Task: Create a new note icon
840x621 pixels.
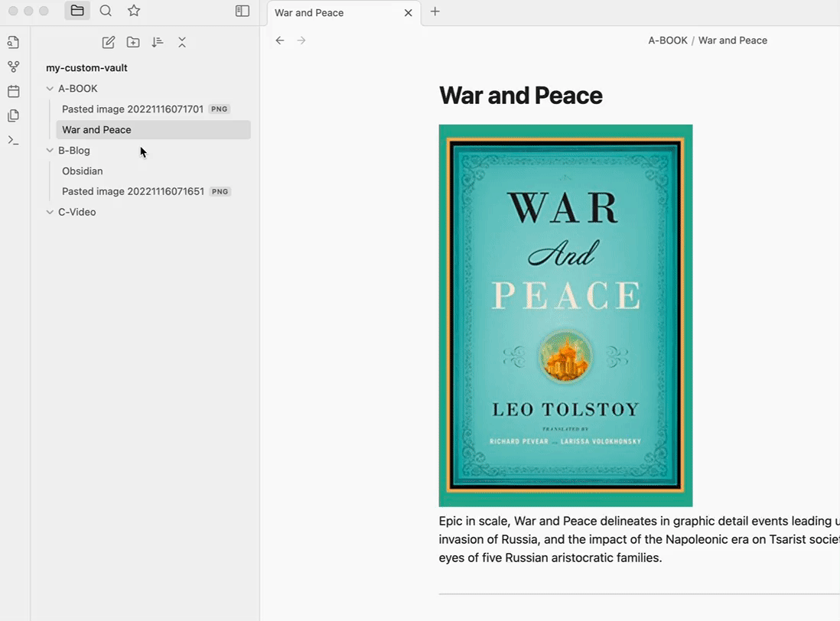Action: click(x=108, y=42)
